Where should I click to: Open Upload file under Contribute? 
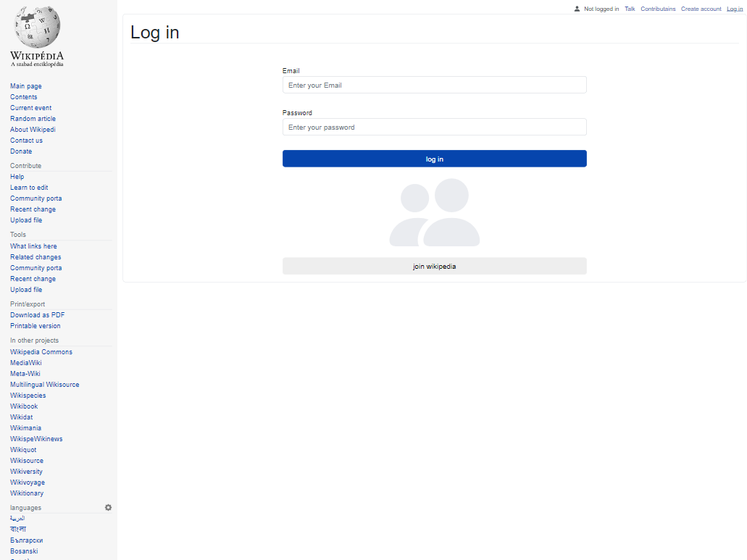26,220
